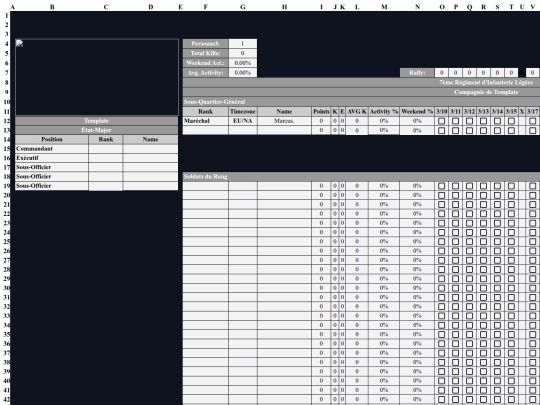Click the Personnel value cell showing 1
The height and width of the screenshot is (405, 540).
pos(243,43)
